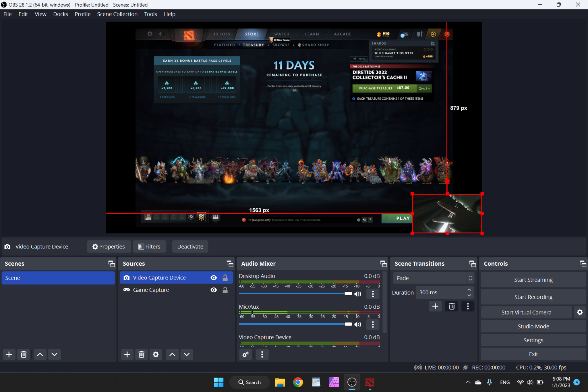Increase transition Duration with the stepper arrow
588x392 pixels.
click(x=469, y=289)
